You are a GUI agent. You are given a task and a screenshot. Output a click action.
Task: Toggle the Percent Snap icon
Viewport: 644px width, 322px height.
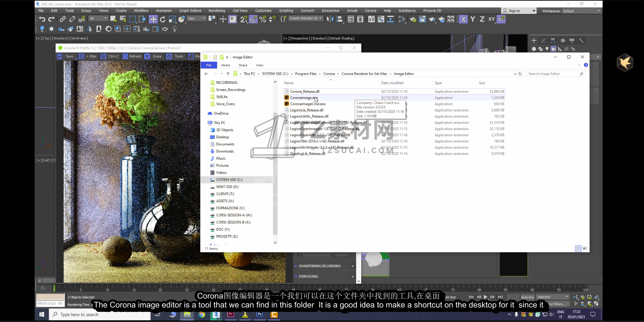point(263,19)
